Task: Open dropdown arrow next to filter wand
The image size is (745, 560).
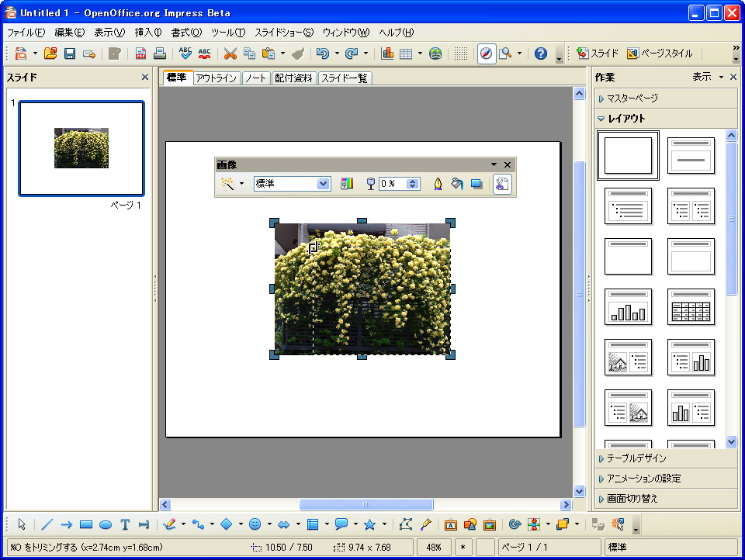Action: point(241,184)
